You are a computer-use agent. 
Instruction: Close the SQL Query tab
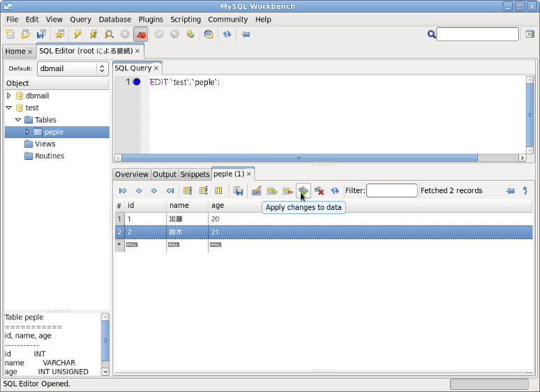[x=156, y=68]
